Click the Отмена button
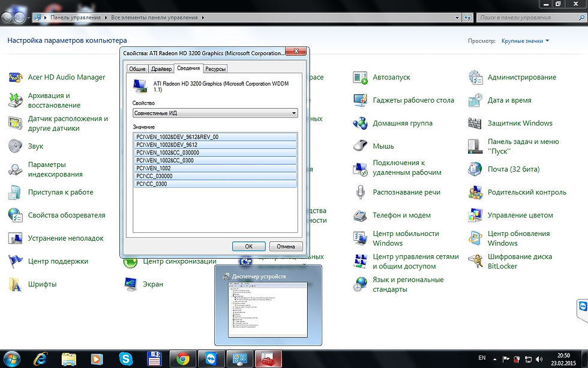The height and width of the screenshot is (368, 588). point(286,247)
